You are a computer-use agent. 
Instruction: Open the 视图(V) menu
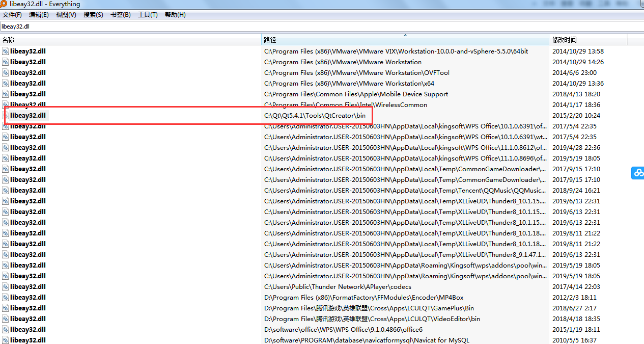click(x=65, y=14)
